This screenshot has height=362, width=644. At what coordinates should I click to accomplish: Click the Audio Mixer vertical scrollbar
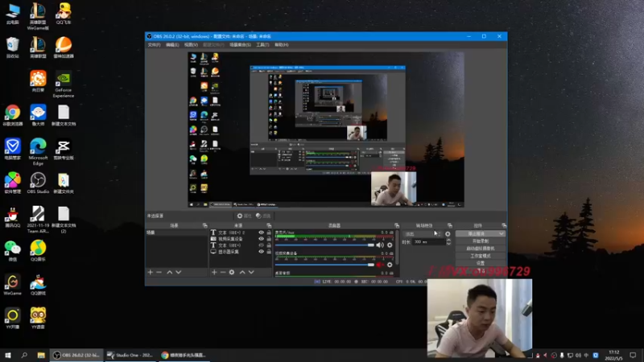(397, 248)
